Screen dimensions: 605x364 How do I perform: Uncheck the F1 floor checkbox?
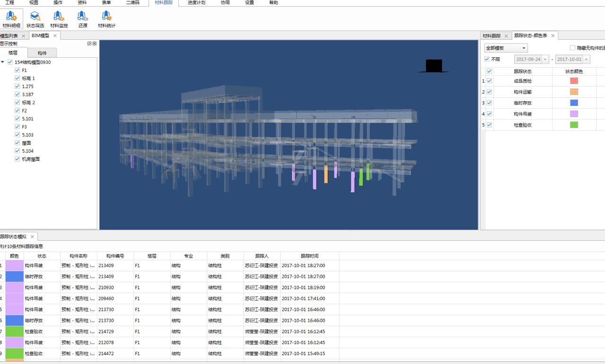point(17,70)
